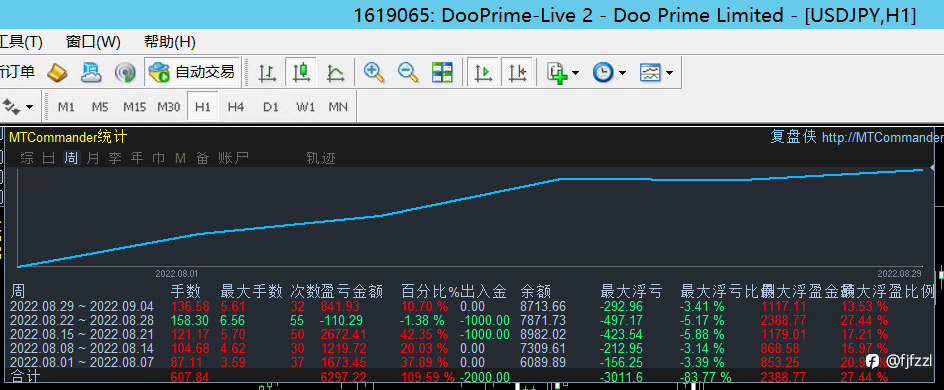The height and width of the screenshot is (390, 944).
Task: Switch to the 日 daily tab
Action: [49, 158]
